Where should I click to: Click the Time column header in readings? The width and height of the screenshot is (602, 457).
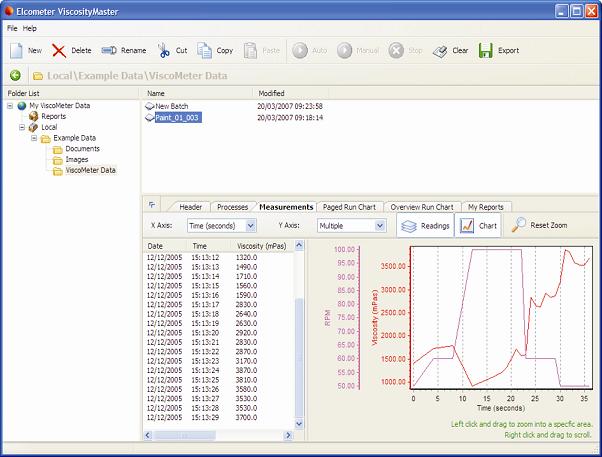pos(209,246)
